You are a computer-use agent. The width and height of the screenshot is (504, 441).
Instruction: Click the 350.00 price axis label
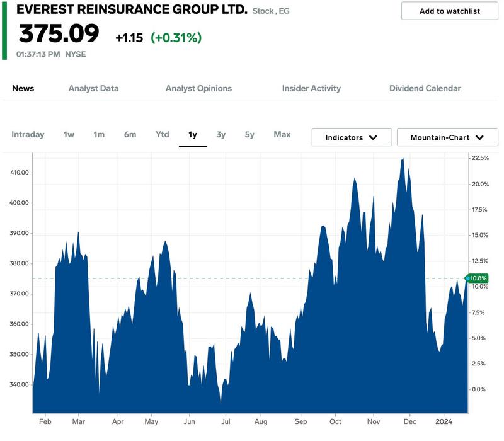pyautogui.click(x=20, y=354)
